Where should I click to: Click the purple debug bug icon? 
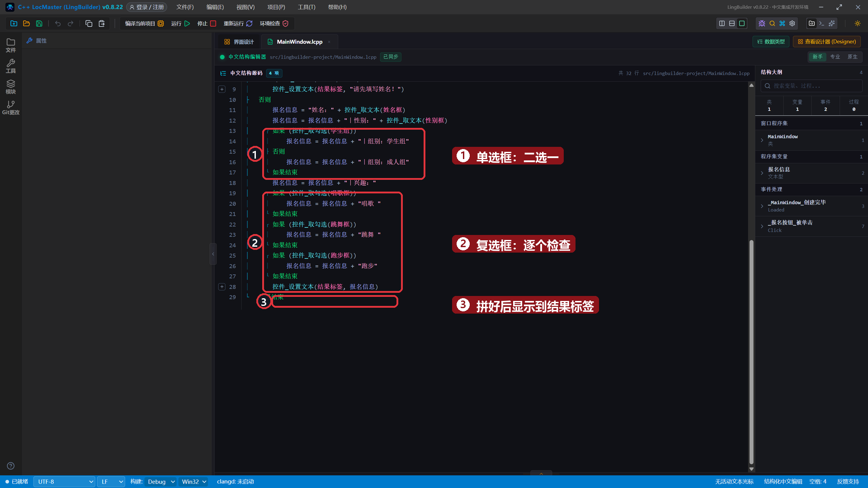[762, 23]
